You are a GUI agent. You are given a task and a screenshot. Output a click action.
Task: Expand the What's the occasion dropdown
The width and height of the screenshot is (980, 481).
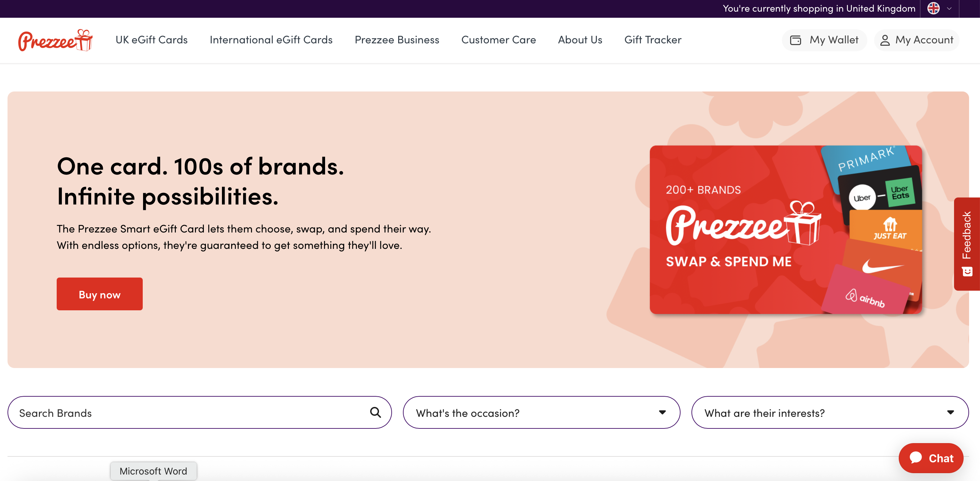[662, 412]
